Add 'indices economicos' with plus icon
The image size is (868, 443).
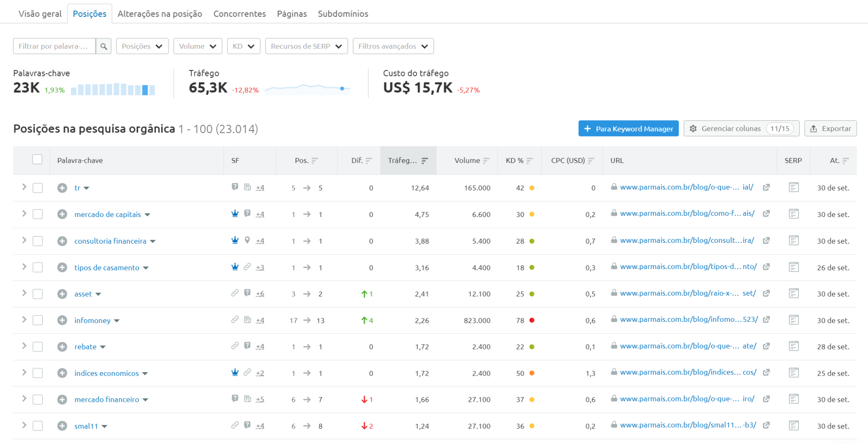pyautogui.click(x=62, y=373)
